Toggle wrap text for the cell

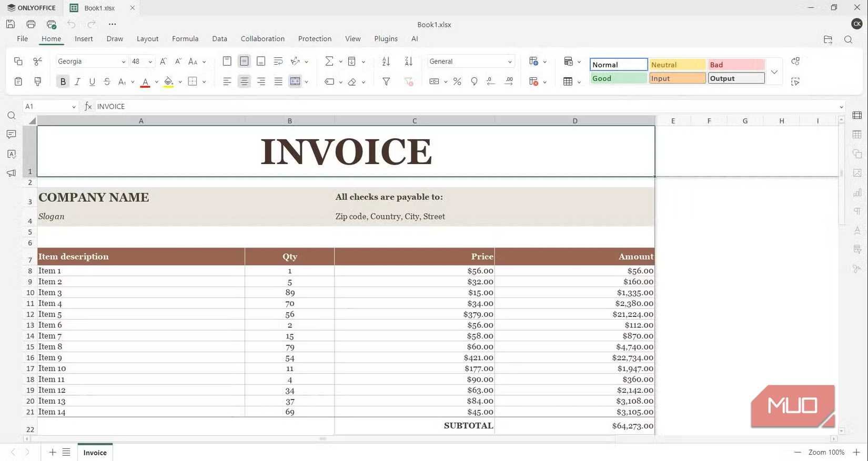pos(278,62)
